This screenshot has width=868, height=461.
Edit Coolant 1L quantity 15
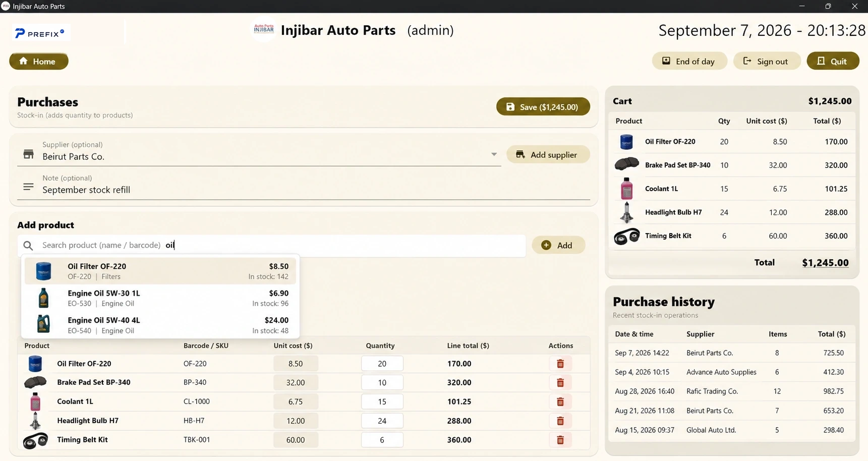click(x=382, y=402)
